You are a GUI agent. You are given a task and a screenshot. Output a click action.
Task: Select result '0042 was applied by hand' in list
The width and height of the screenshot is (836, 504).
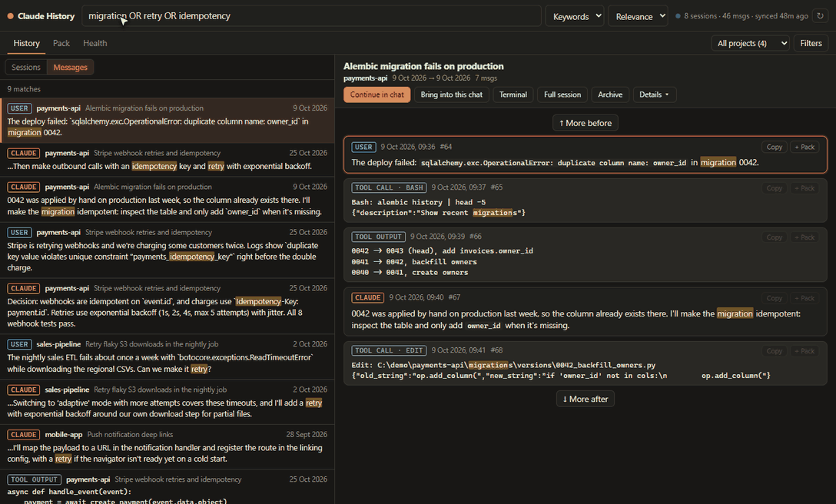[168, 200]
